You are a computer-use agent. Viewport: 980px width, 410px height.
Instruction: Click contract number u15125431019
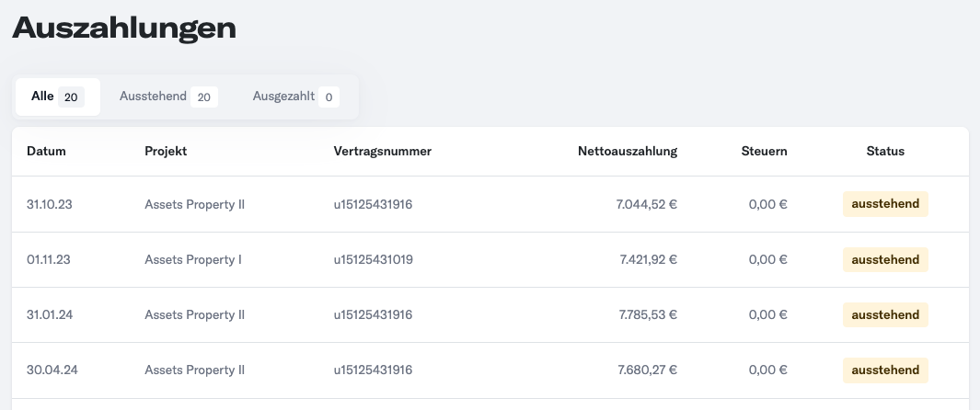373,259
